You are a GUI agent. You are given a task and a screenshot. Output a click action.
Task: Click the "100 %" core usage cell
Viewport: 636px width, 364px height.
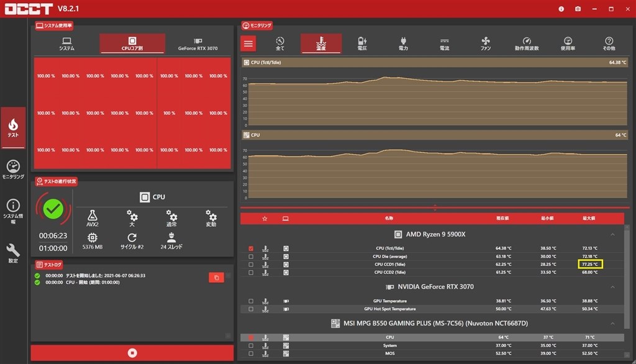coord(169,113)
